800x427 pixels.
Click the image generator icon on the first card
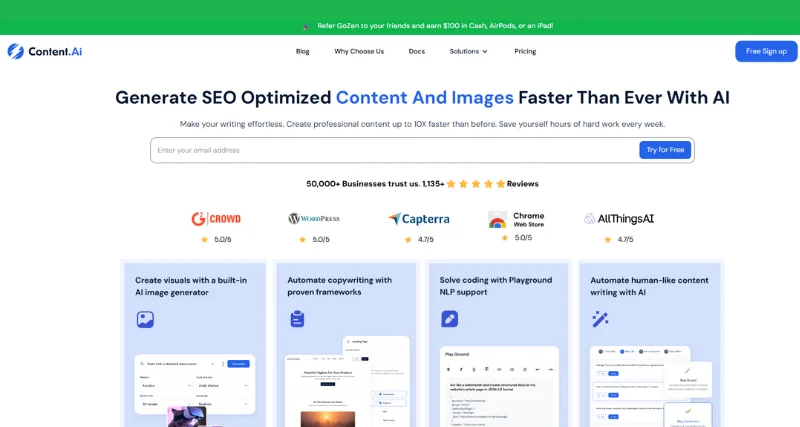pos(145,320)
